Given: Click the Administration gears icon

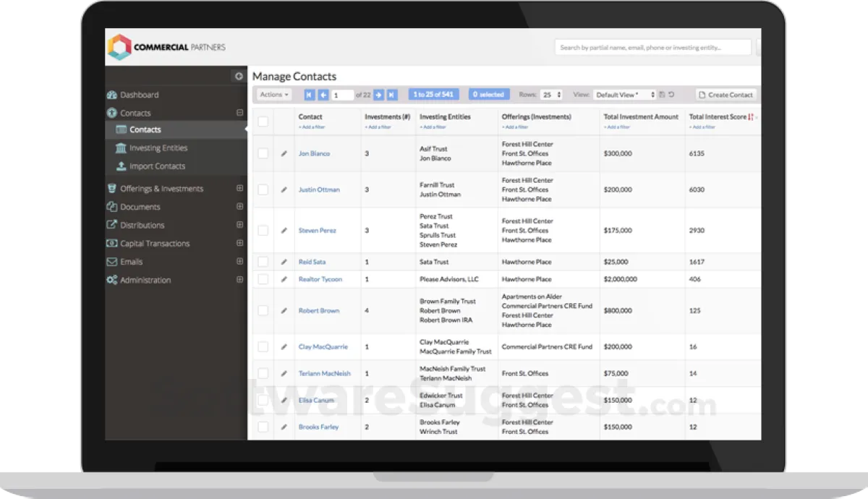Looking at the screenshot, I should (112, 280).
